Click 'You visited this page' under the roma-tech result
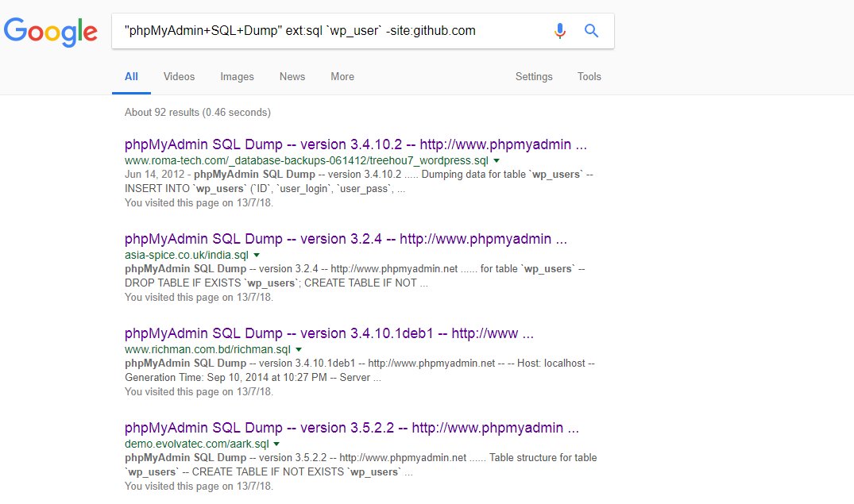The image size is (854, 504). pos(199,202)
